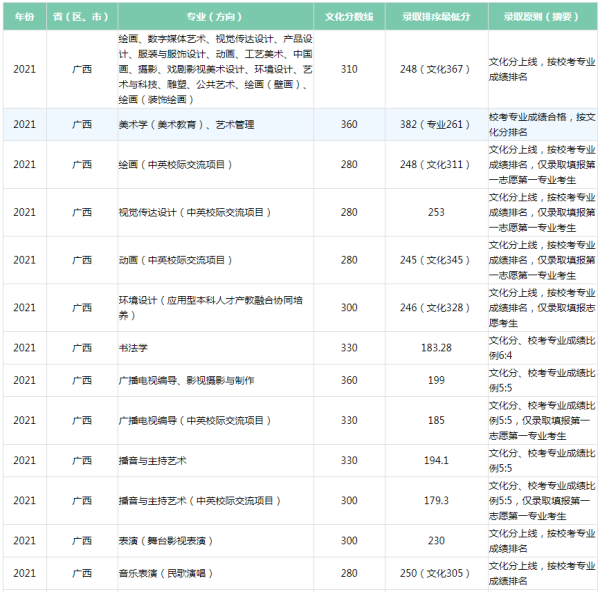Click the rule 校考专业成绩合格，按文化分排名
The width and height of the screenshot is (600, 592).
pyautogui.click(x=542, y=124)
